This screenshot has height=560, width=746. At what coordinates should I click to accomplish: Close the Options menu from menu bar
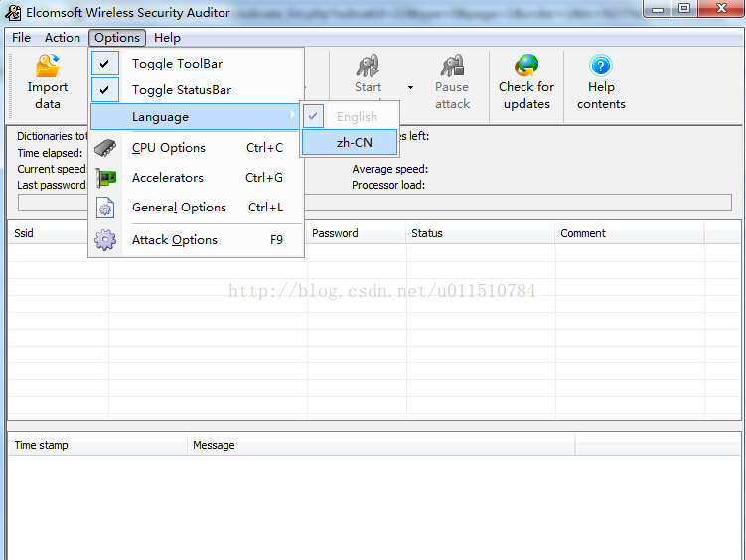117,38
